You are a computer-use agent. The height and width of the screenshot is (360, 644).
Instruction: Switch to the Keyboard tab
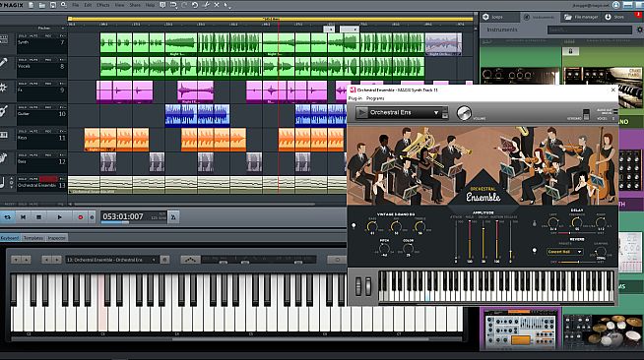coord(10,238)
